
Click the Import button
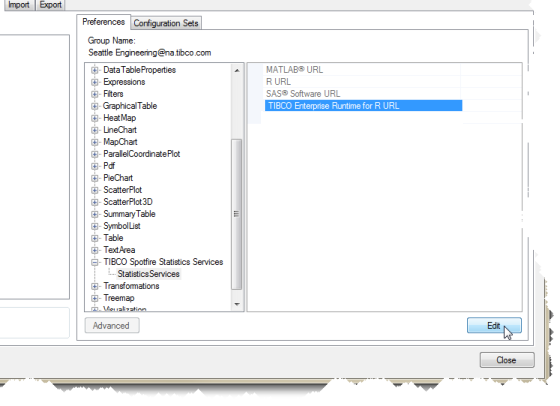click(x=19, y=5)
